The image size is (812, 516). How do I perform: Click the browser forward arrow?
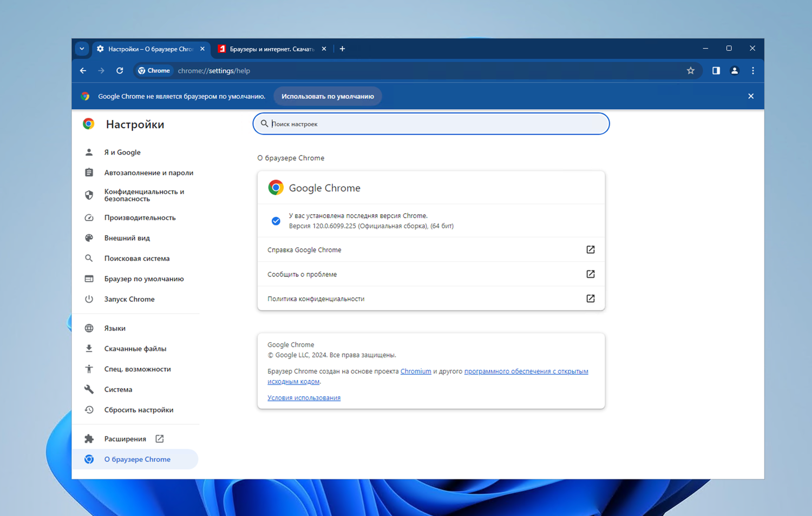tap(101, 71)
